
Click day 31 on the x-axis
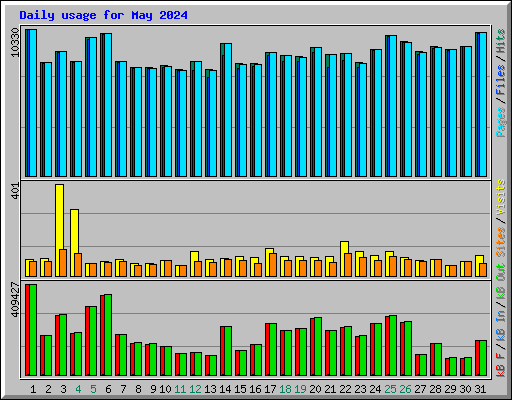(x=480, y=389)
